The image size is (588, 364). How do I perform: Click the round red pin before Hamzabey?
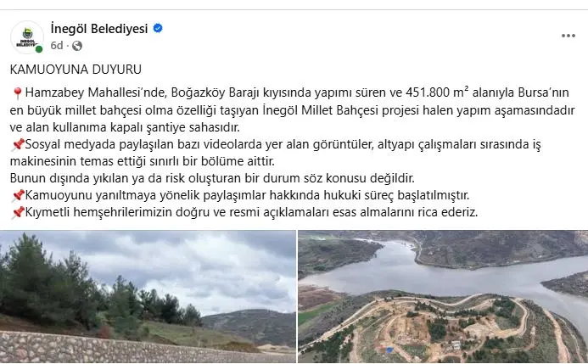(x=17, y=93)
